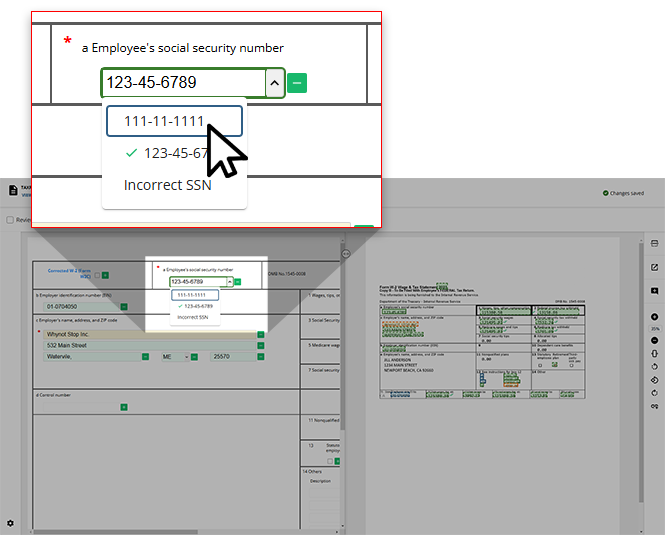Click the add comment icon in right toolbar
Image resolution: width=665 pixels, height=535 pixels.
point(654,291)
